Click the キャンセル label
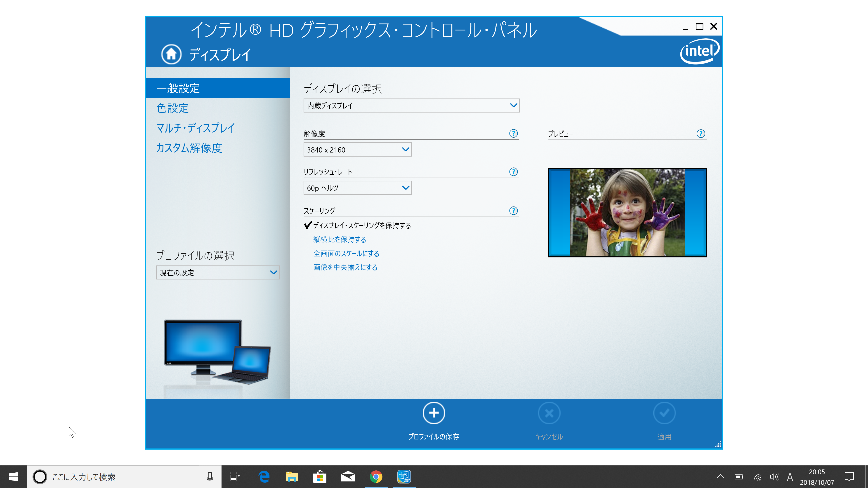The image size is (868, 488). [x=549, y=437]
